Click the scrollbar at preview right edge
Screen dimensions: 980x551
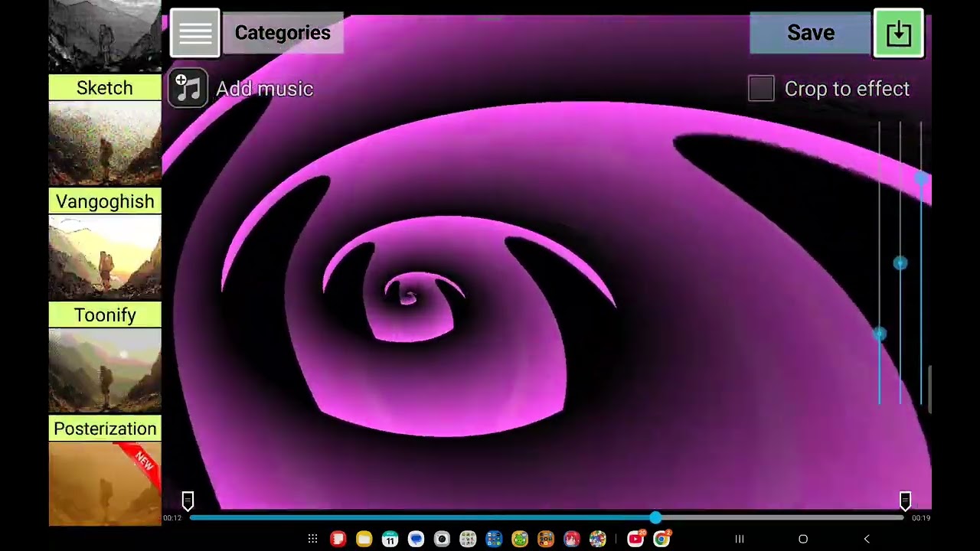[x=930, y=390]
